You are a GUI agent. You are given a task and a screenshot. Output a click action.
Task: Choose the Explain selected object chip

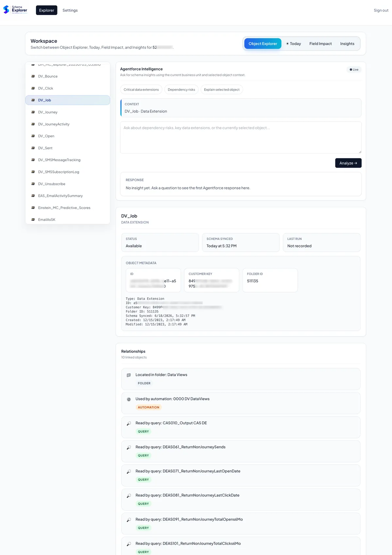222,90
